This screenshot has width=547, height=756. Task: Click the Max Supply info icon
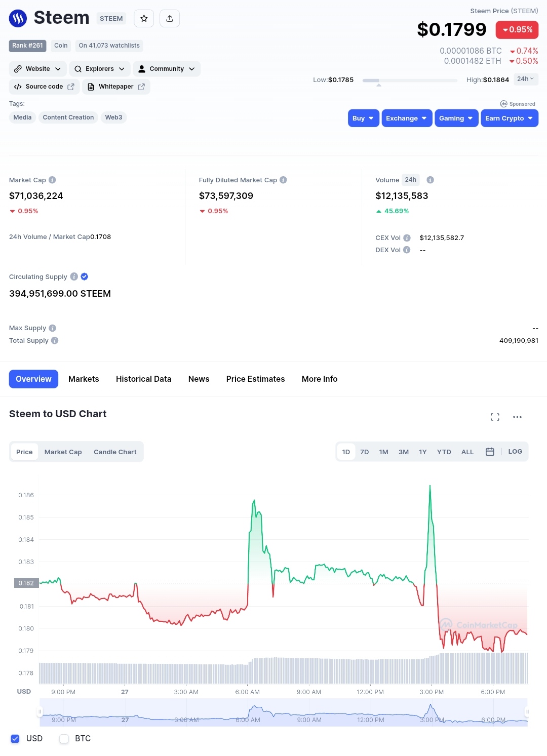pos(53,328)
